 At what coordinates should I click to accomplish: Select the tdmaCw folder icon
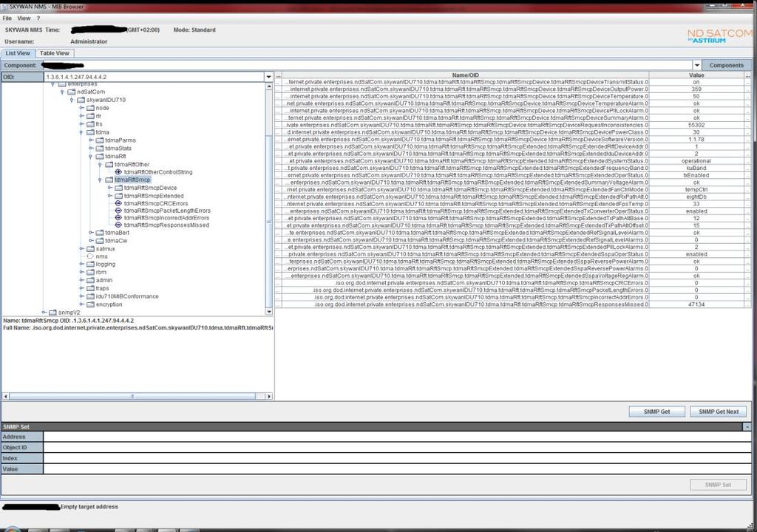pos(100,240)
